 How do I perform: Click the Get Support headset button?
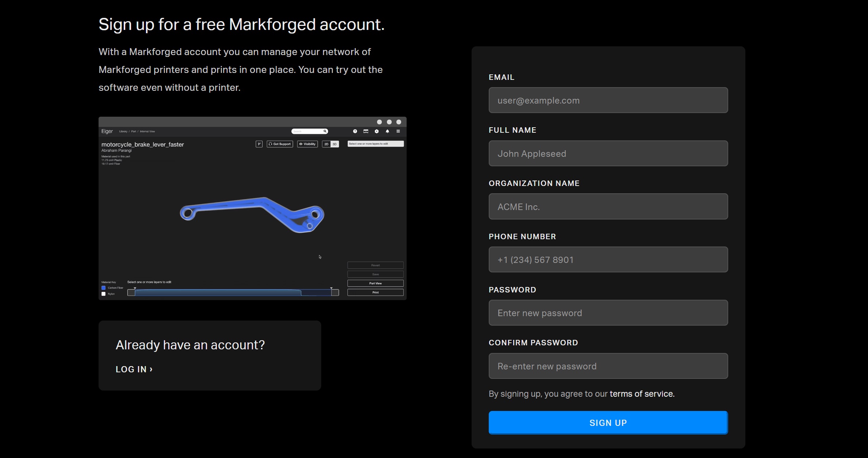(280, 144)
